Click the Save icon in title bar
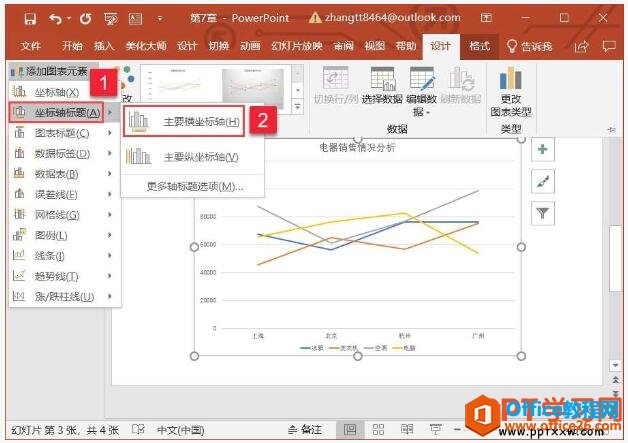 click(x=30, y=18)
